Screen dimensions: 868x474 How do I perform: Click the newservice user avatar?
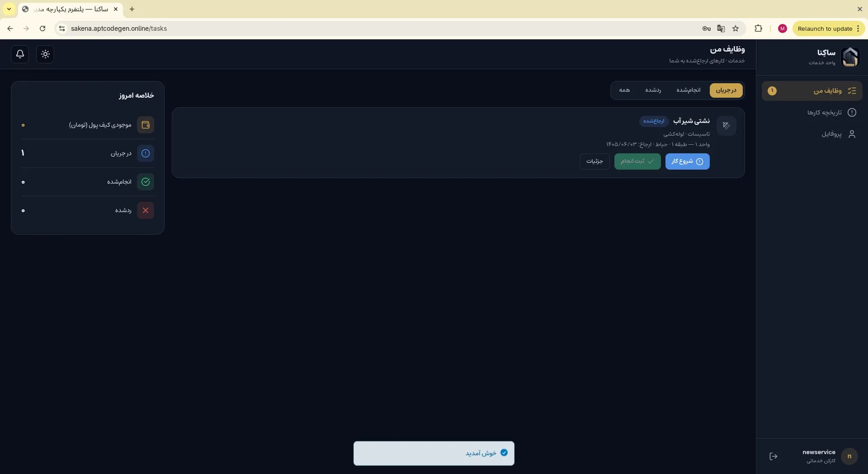pos(849,456)
